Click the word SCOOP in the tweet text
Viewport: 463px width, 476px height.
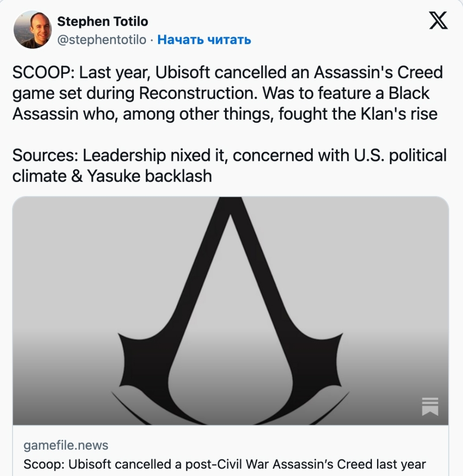coord(36,73)
